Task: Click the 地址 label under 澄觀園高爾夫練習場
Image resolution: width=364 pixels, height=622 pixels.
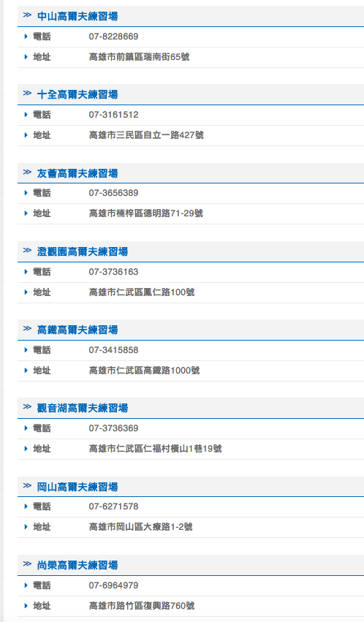Action: point(42,292)
